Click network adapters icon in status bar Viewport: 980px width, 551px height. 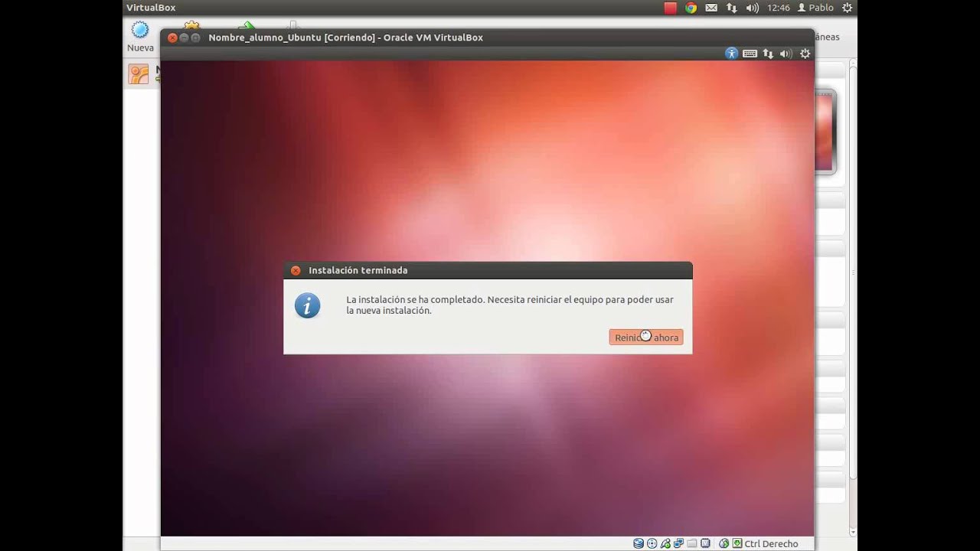pyautogui.click(x=678, y=543)
